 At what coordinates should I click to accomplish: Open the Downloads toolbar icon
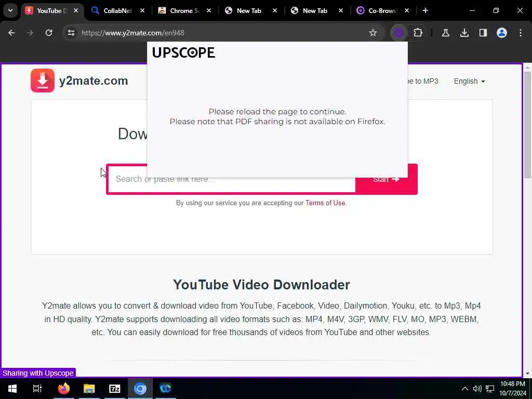pyautogui.click(x=464, y=33)
